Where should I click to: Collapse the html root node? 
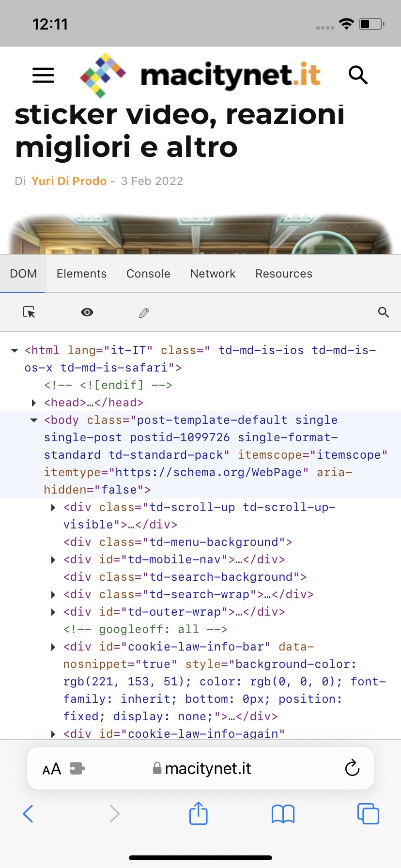[15, 350]
